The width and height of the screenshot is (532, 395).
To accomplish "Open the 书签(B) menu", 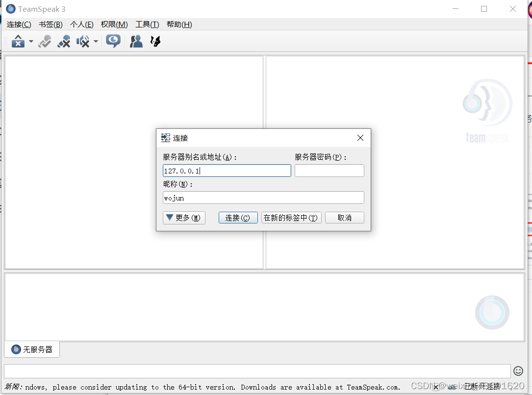I will click(x=51, y=25).
